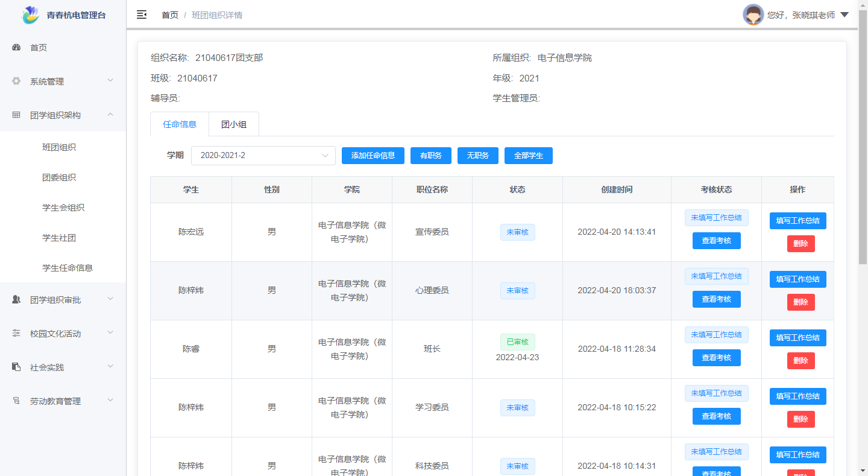The image size is (868, 476).
Task: Click 填写工作总结 for the 科技委员 row
Action: point(798,455)
